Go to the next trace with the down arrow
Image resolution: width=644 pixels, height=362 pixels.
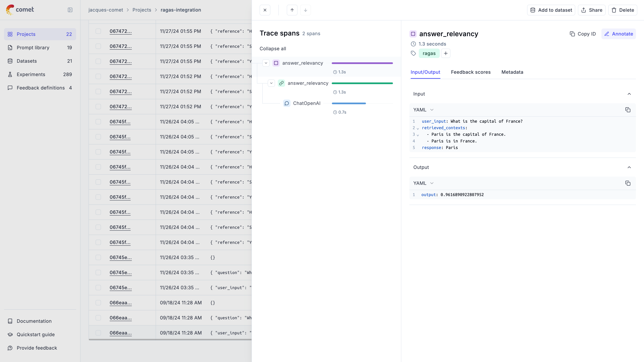pyautogui.click(x=305, y=10)
